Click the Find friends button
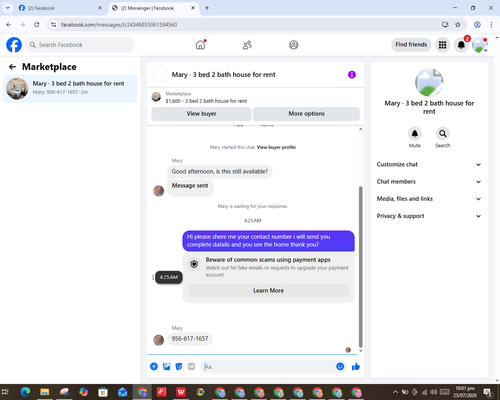The image size is (500, 400). tap(411, 45)
